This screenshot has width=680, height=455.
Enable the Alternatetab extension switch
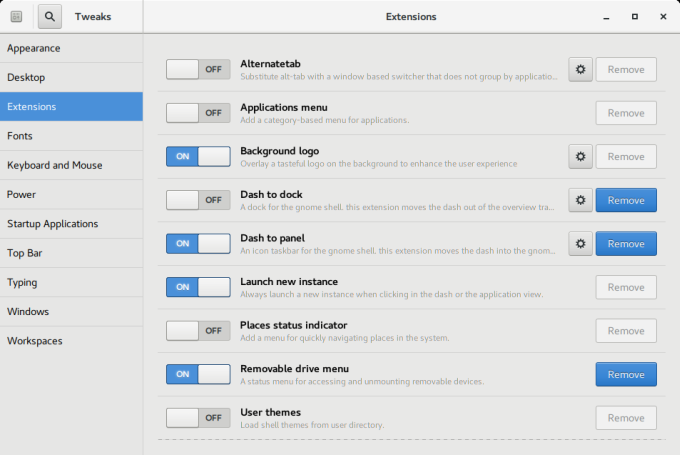point(198,69)
